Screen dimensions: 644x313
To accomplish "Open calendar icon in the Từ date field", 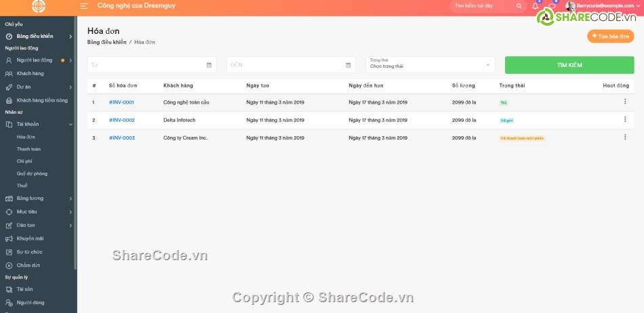I will (209, 65).
